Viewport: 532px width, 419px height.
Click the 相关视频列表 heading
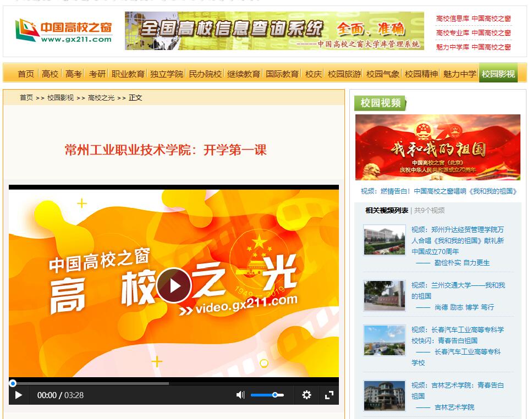386,211
